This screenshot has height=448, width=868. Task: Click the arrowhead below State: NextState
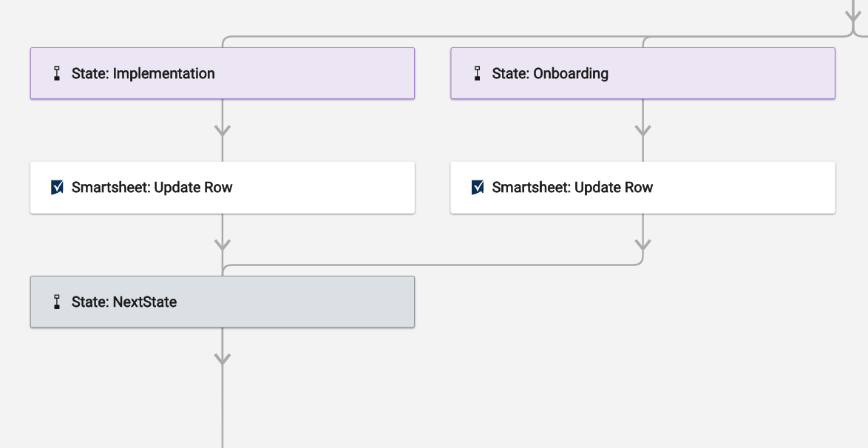coord(223,359)
